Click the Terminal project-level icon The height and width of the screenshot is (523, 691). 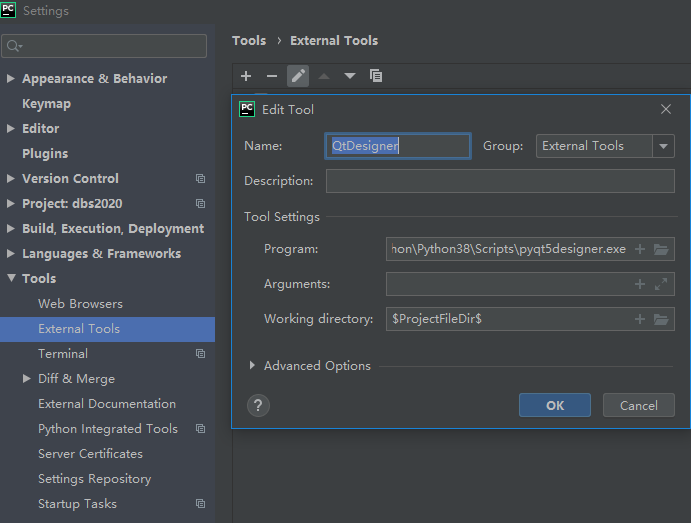click(x=201, y=354)
